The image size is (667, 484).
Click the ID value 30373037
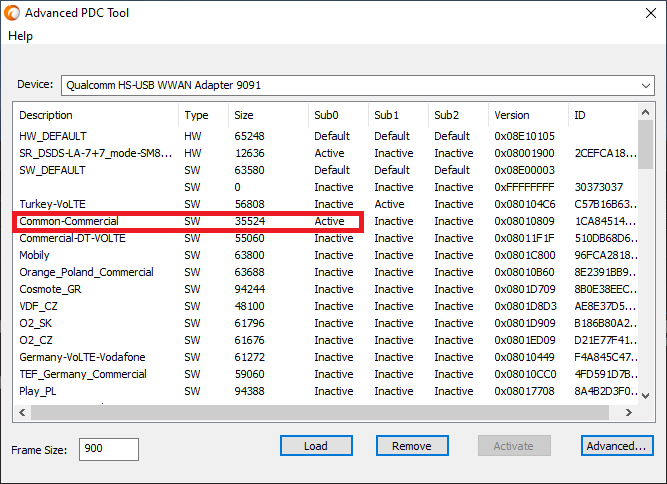coord(599,187)
